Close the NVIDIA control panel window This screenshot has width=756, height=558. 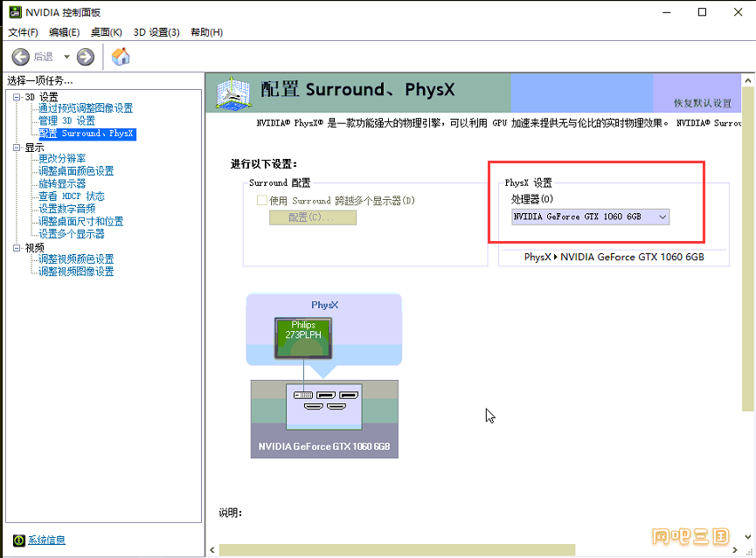point(739,12)
